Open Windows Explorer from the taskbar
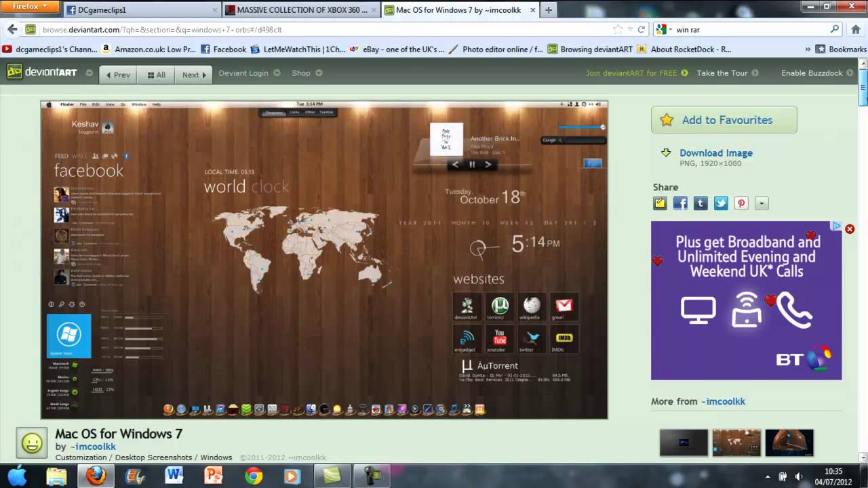 pos(56,476)
